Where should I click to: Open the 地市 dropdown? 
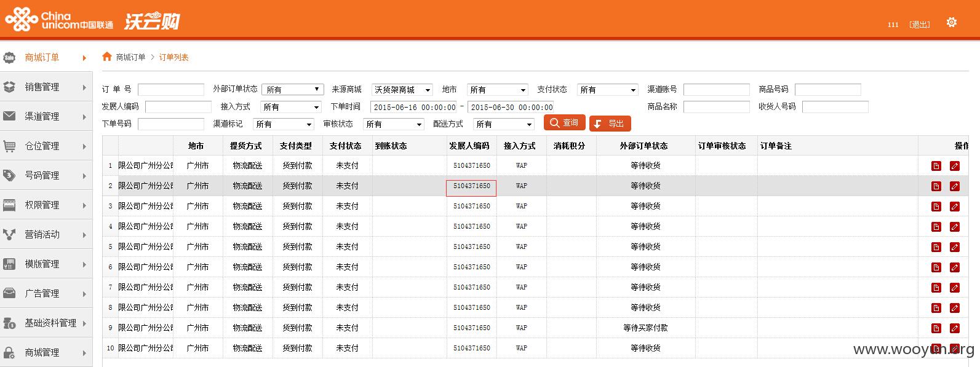click(497, 90)
